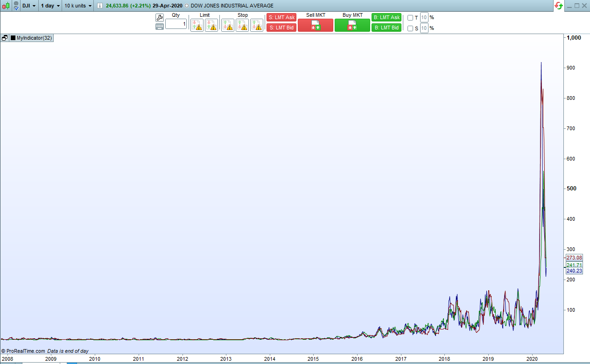Close the chart window

click(x=584, y=6)
